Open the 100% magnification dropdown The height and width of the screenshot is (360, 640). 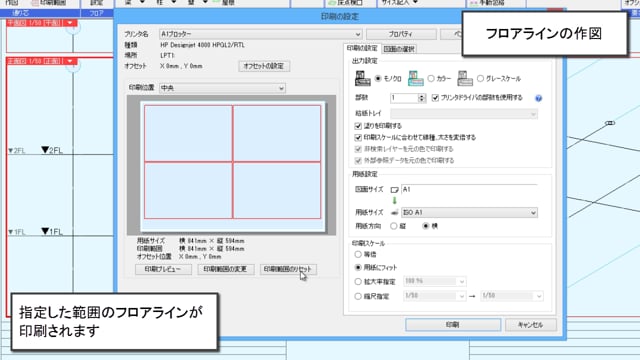pyautogui.click(x=434, y=281)
